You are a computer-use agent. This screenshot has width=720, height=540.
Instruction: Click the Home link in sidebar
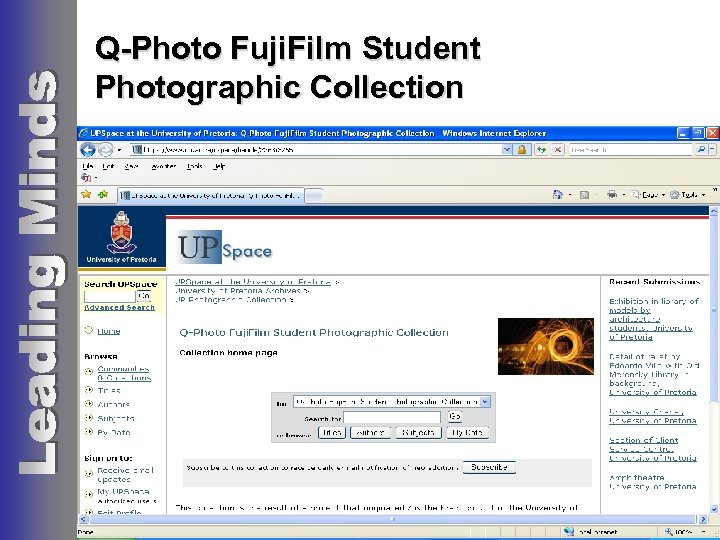(109, 331)
